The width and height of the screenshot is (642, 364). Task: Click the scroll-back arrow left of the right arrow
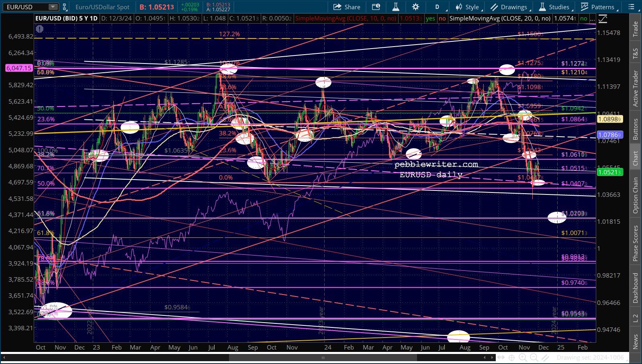tap(485, 357)
